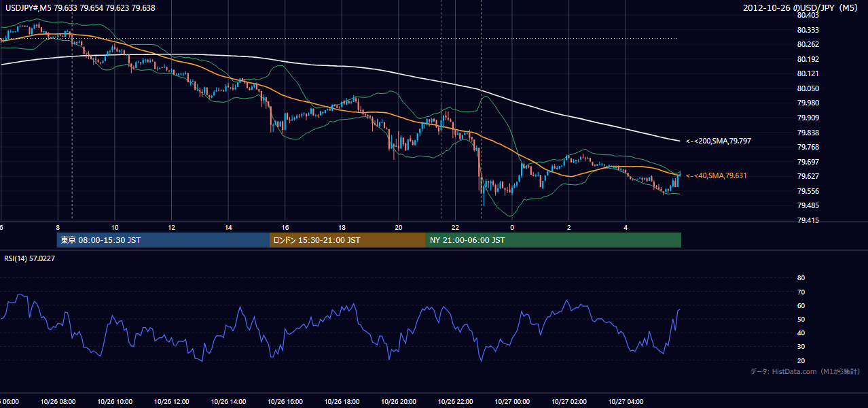Click the 10/26 18:00 time label
The image size is (868, 408).
(x=342, y=402)
